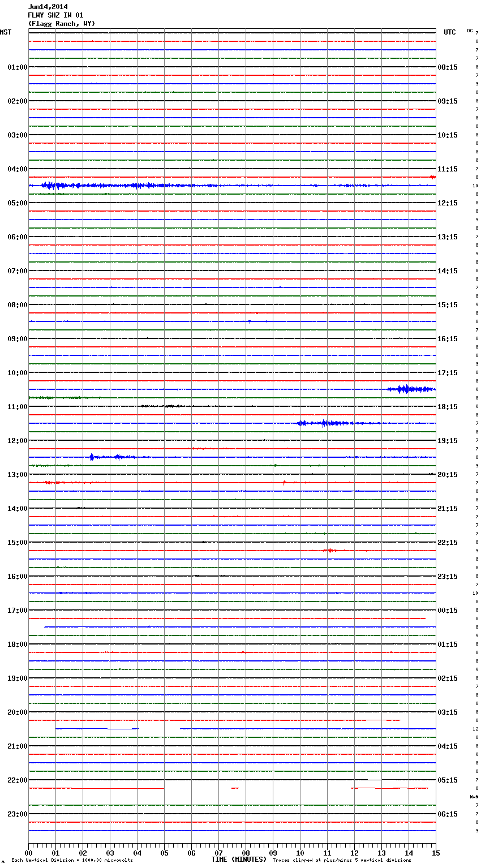Click the "12" value in DC column

[x=475, y=729]
